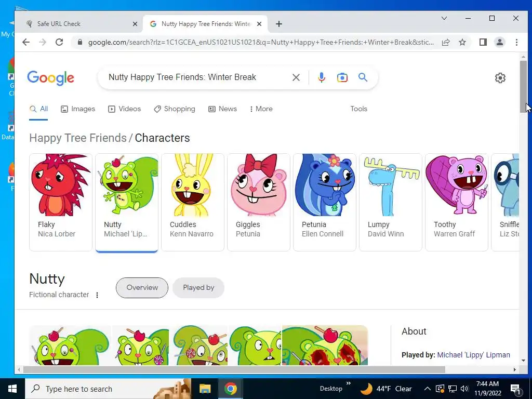Image resolution: width=532 pixels, height=399 pixels.
Task: Open the volume speaker tray icon
Action: pyautogui.click(x=464, y=389)
